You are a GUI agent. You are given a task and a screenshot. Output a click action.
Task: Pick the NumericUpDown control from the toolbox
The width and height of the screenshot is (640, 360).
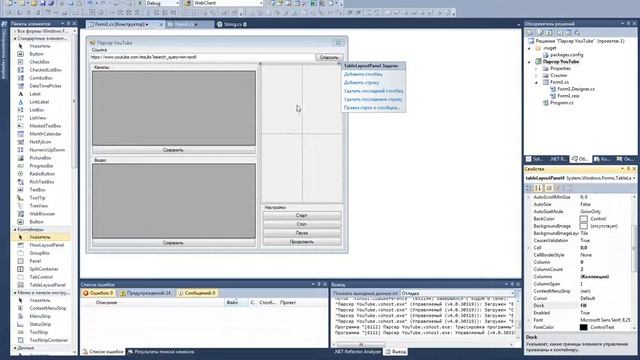[x=47, y=150]
